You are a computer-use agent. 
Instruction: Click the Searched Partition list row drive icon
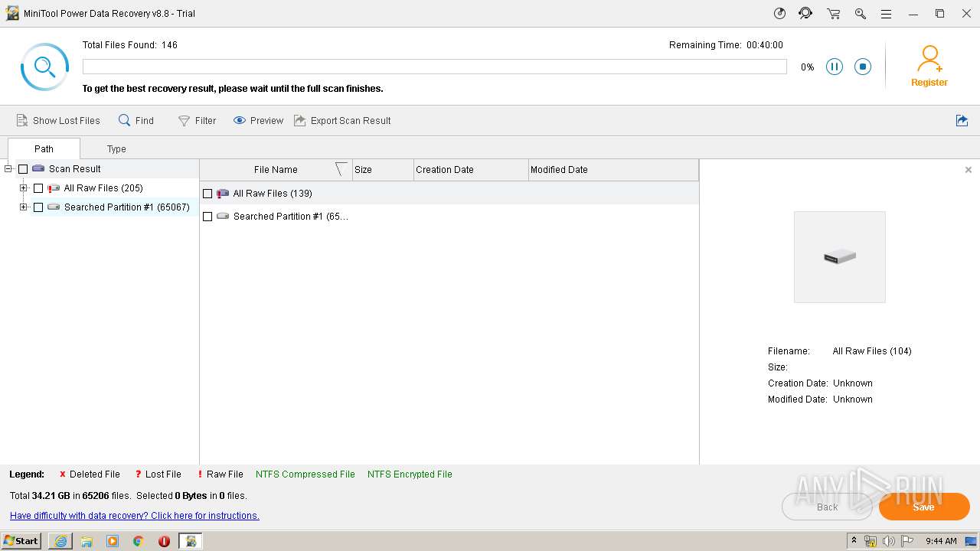223,217
